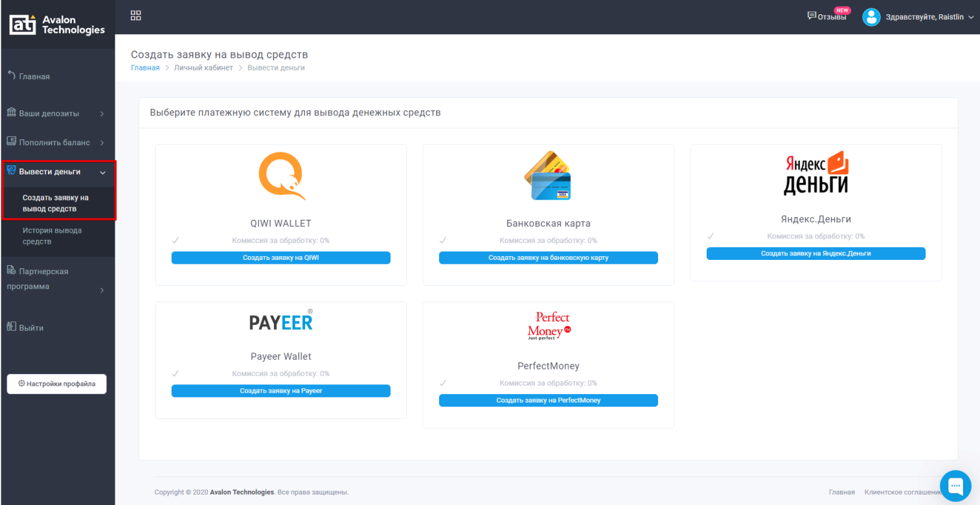The image size is (980, 505).
Task: Click the Главная sidebar arrow icon
Action: (x=11, y=76)
